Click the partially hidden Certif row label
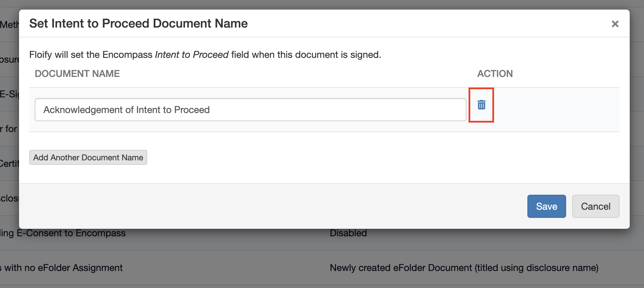This screenshot has height=288, width=644. (9, 164)
